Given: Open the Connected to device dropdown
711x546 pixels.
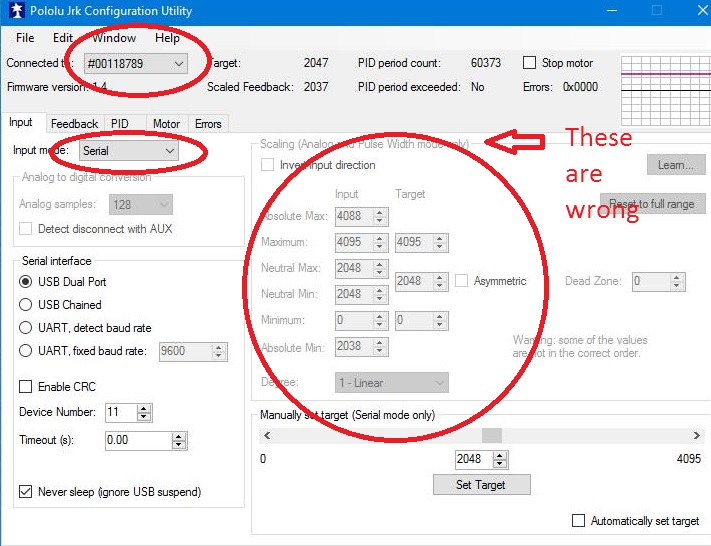Looking at the screenshot, I should coord(135,63).
